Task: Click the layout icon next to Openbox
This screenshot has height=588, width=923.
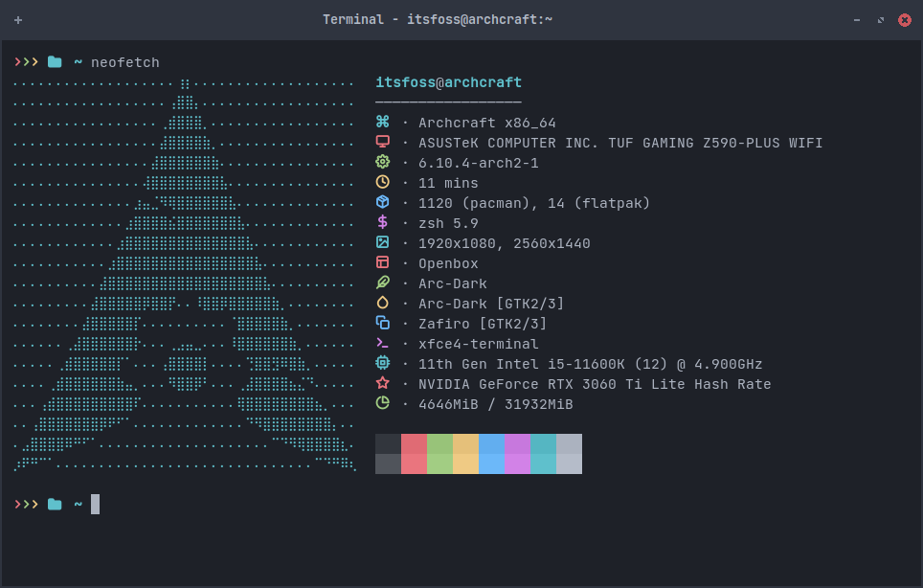Action: point(383,262)
